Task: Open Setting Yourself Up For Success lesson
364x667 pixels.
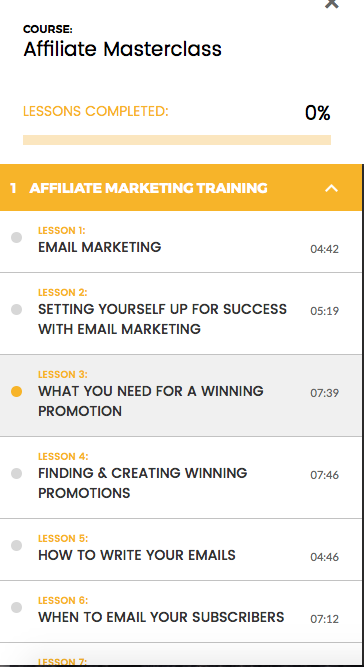Action: (x=162, y=319)
